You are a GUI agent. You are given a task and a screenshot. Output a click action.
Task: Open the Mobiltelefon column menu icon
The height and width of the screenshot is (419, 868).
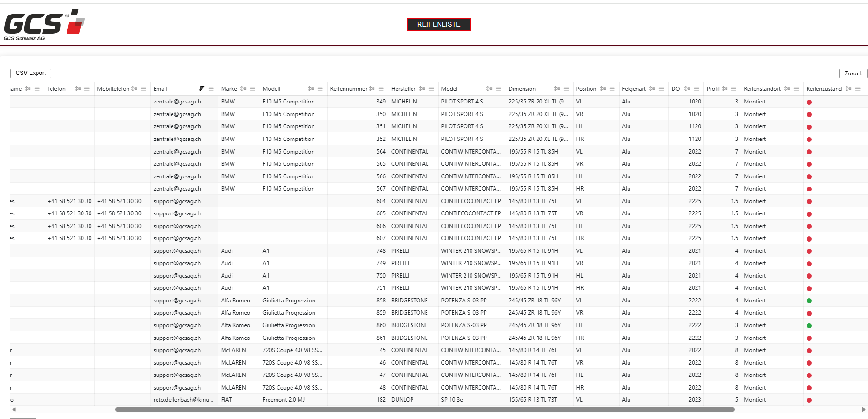143,89
